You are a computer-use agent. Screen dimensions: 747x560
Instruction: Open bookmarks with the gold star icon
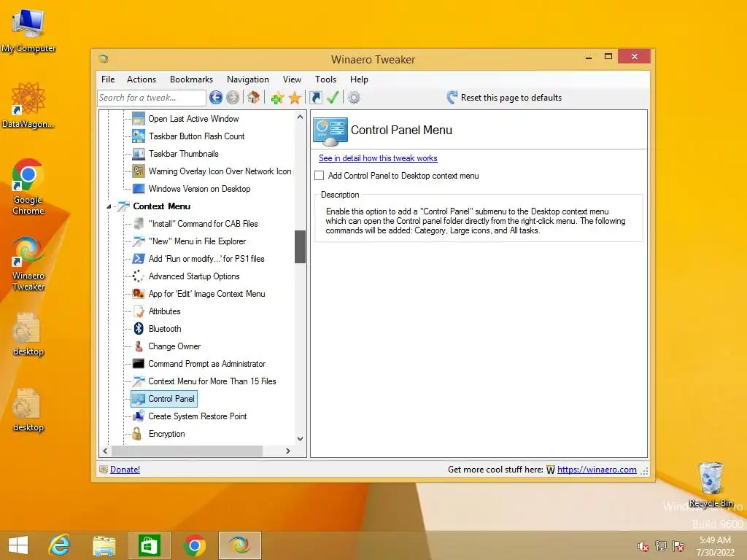pos(295,98)
